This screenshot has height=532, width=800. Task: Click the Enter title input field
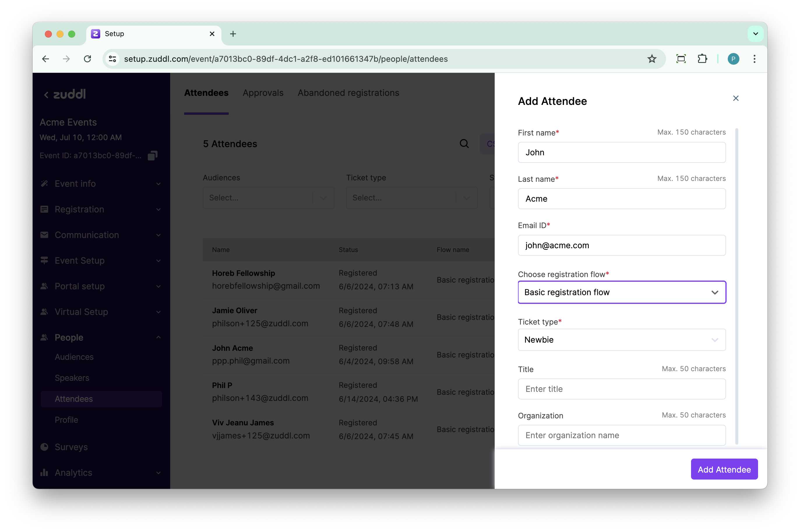pos(621,389)
